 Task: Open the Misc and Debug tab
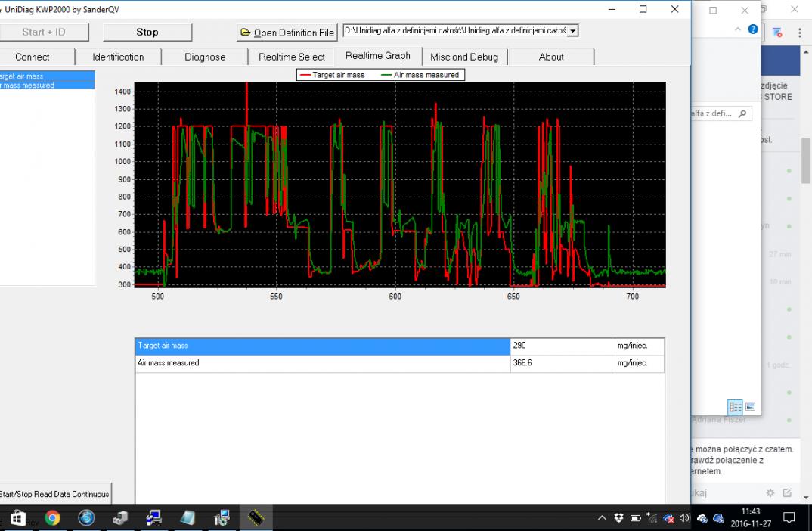click(463, 57)
